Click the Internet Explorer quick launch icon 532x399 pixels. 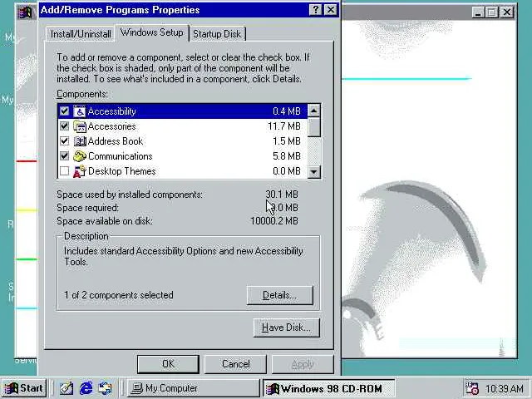point(86,388)
